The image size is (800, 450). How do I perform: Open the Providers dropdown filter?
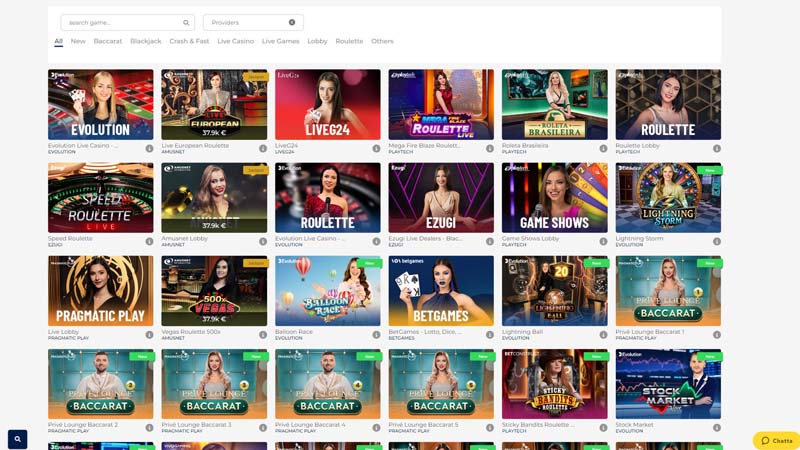(x=253, y=22)
